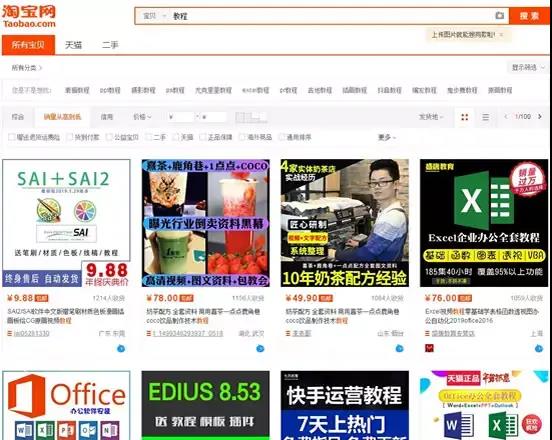Image resolution: width=552 pixels, height=440 pixels.
Task: Expand 所有分类 category breadcrumb
Action: click(x=27, y=68)
